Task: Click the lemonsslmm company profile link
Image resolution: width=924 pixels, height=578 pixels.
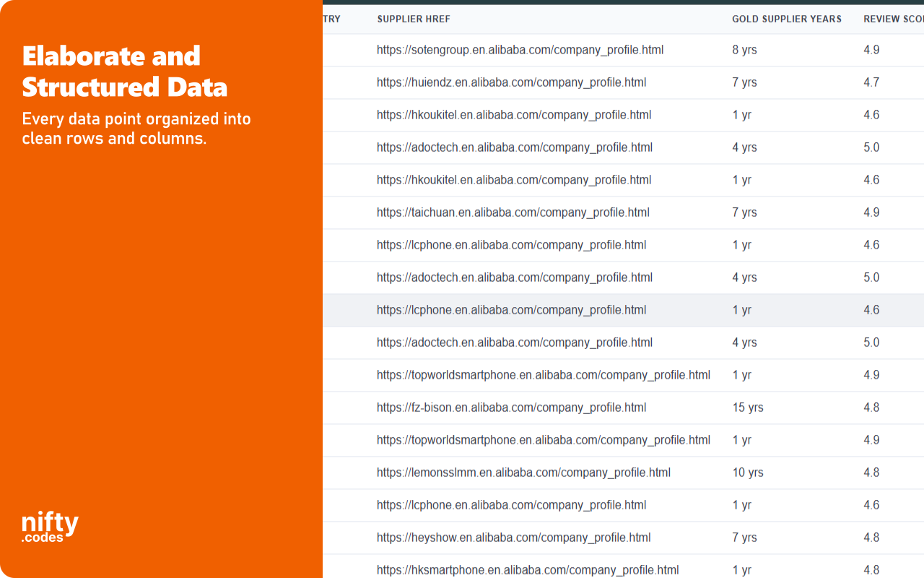Action: click(x=523, y=473)
